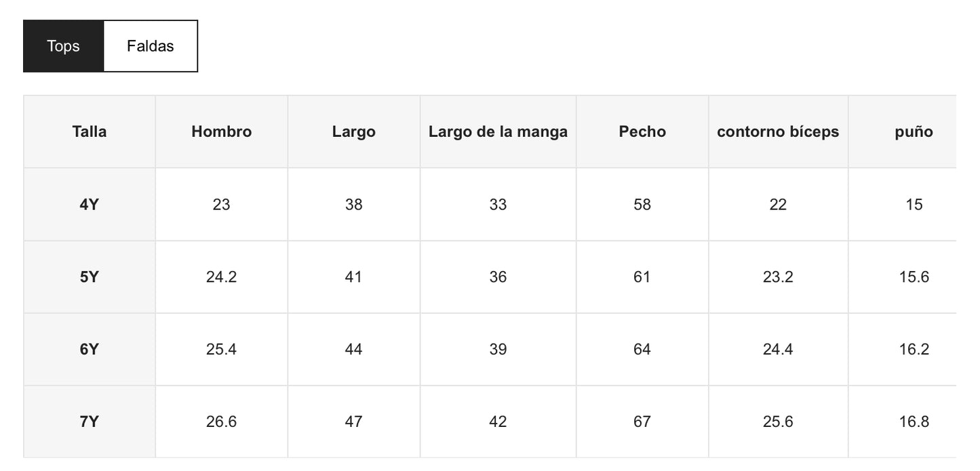This screenshot has height=471, width=980.
Task: Select the Hombro column header
Action: pyautogui.click(x=221, y=131)
